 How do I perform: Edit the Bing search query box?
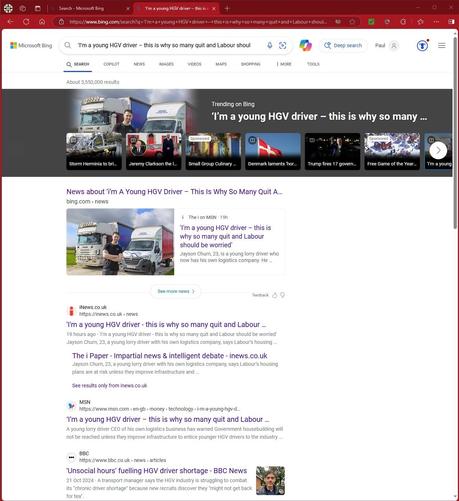(164, 45)
